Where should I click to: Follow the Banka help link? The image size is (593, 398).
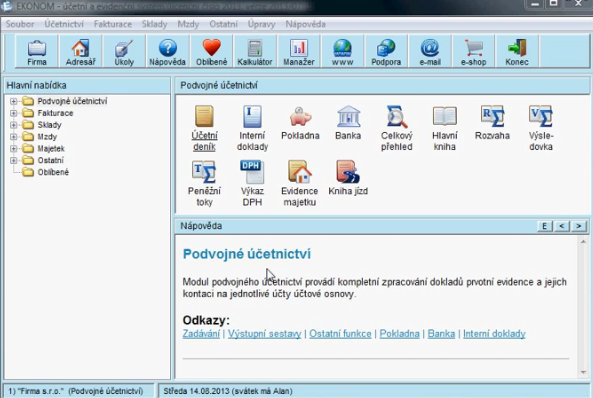pyautogui.click(x=441, y=334)
